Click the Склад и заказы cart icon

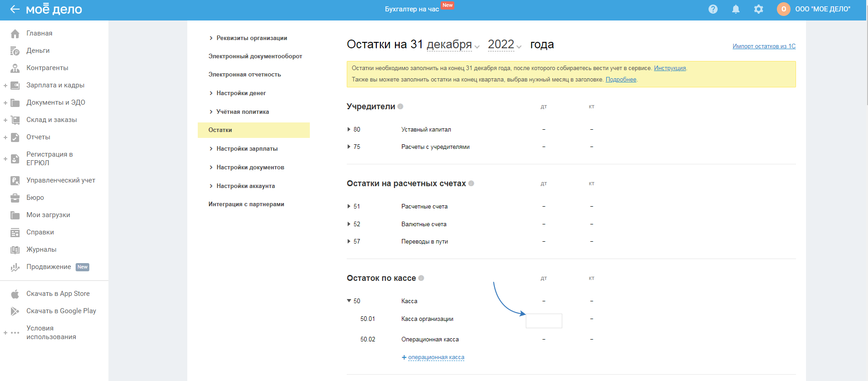[x=15, y=120]
